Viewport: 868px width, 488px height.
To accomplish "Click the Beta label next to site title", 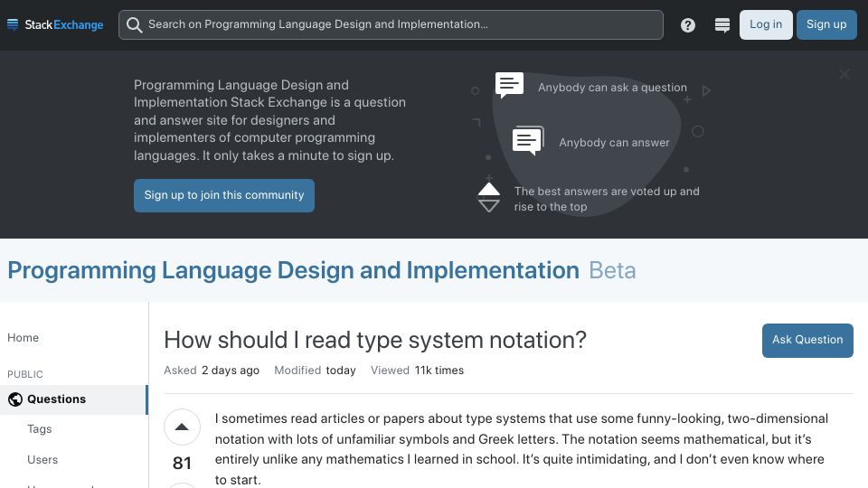I will pyautogui.click(x=612, y=270).
